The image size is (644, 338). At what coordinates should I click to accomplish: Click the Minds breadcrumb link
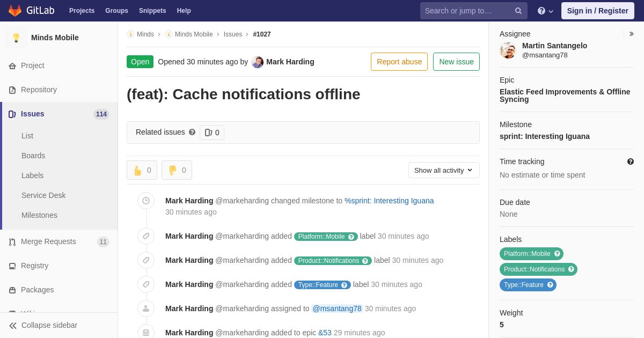coord(145,34)
